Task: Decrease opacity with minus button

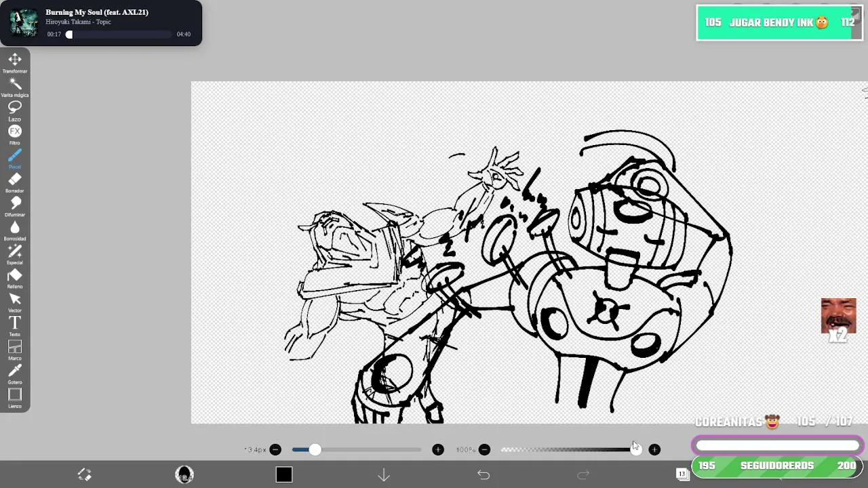Action: coord(484,449)
